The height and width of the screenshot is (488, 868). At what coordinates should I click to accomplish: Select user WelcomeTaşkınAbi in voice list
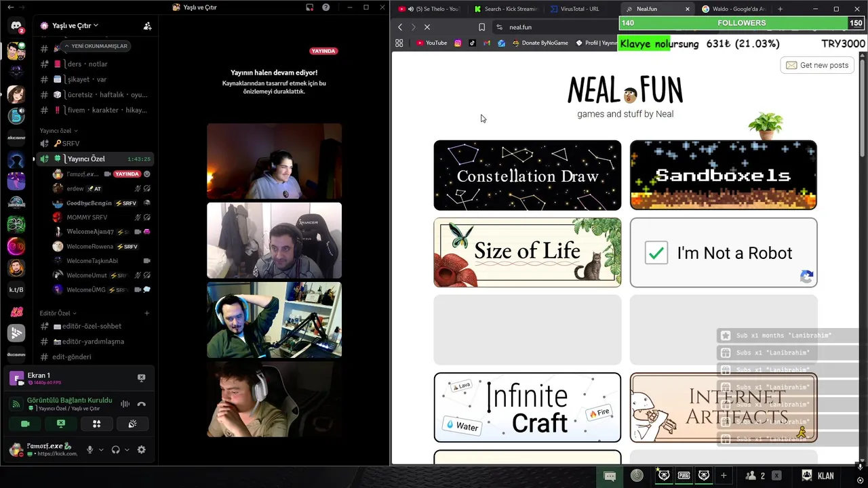[x=102, y=261]
